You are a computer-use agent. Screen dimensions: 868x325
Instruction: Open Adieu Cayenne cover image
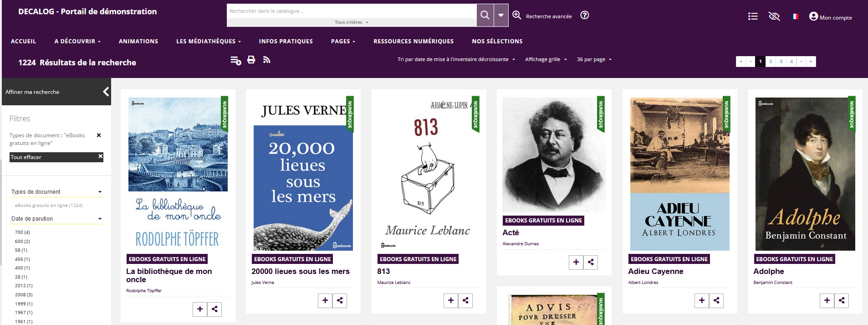[x=680, y=174]
